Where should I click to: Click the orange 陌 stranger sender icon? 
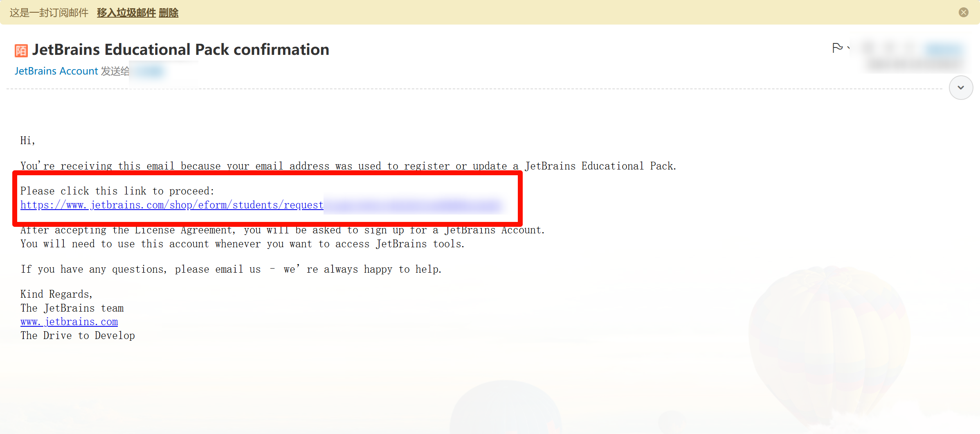(21, 51)
